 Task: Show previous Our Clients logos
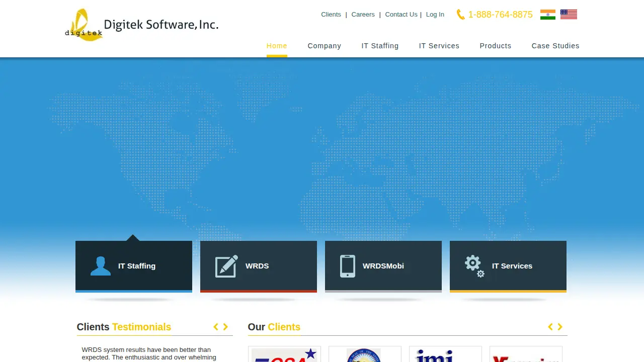point(550,327)
